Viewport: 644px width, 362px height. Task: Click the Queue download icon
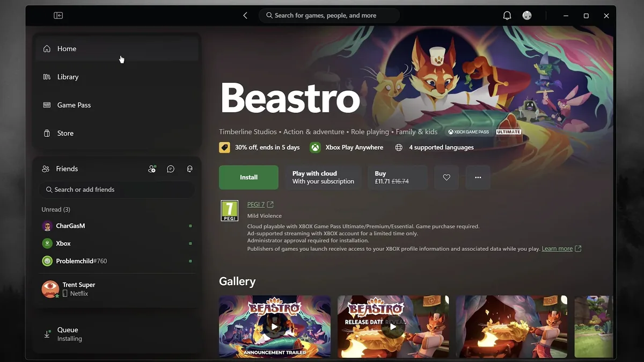[47, 334]
